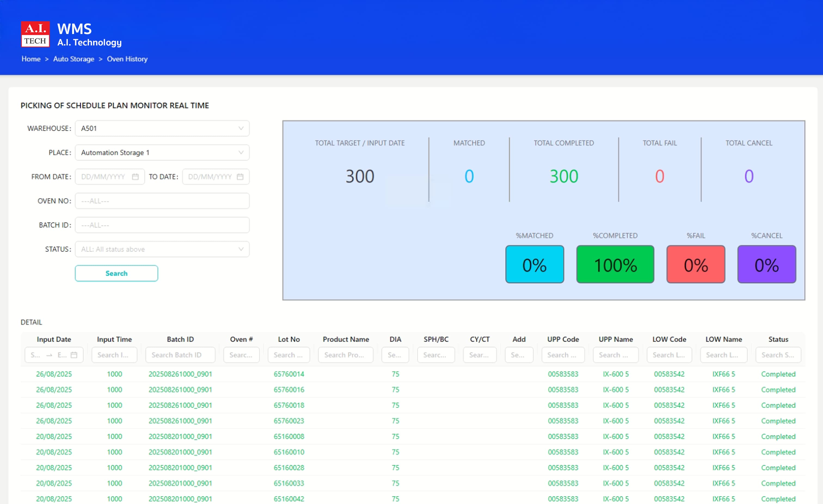Select row with Lot No 65760014
Viewport: 823px width, 504px height.
coord(413,374)
